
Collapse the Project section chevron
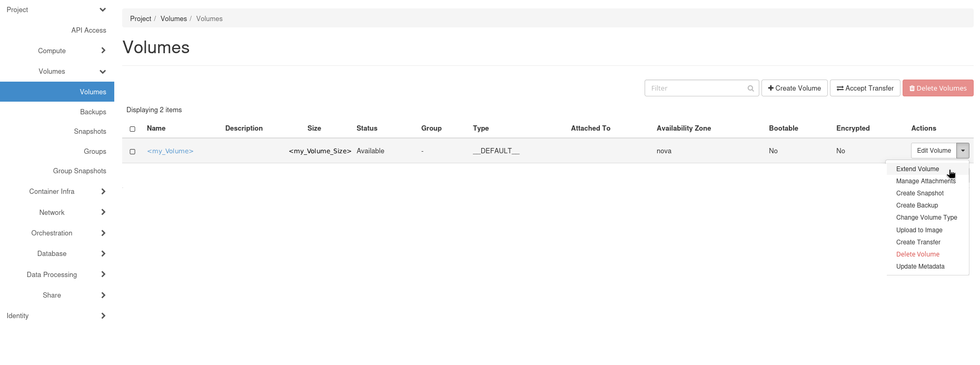tap(103, 10)
